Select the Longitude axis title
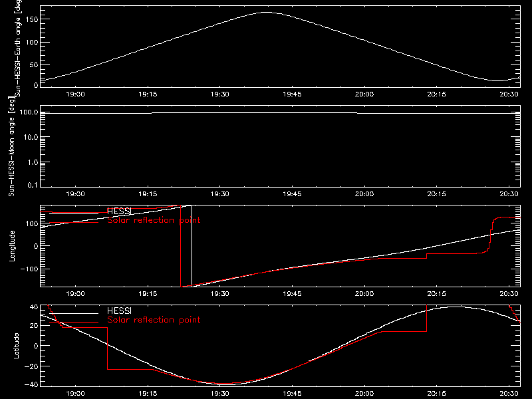 pyautogui.click(x=12, y=246)
